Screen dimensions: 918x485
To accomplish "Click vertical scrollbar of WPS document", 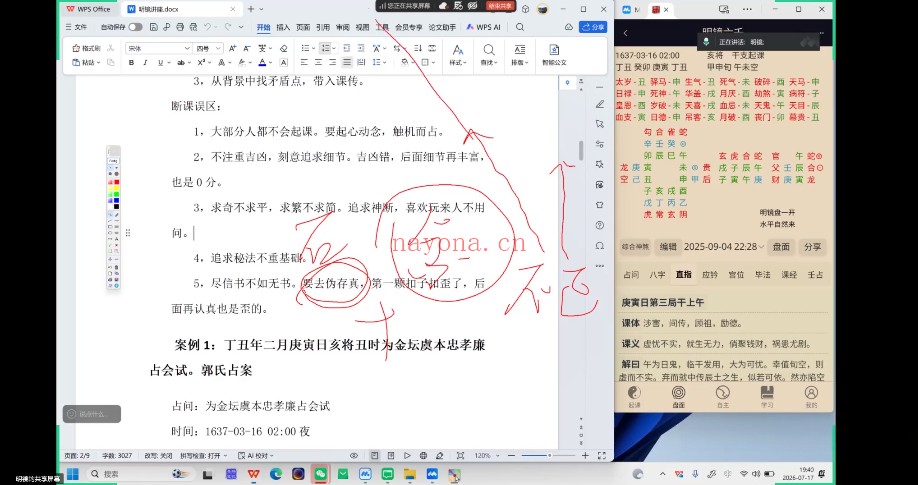I will (581, 151).
